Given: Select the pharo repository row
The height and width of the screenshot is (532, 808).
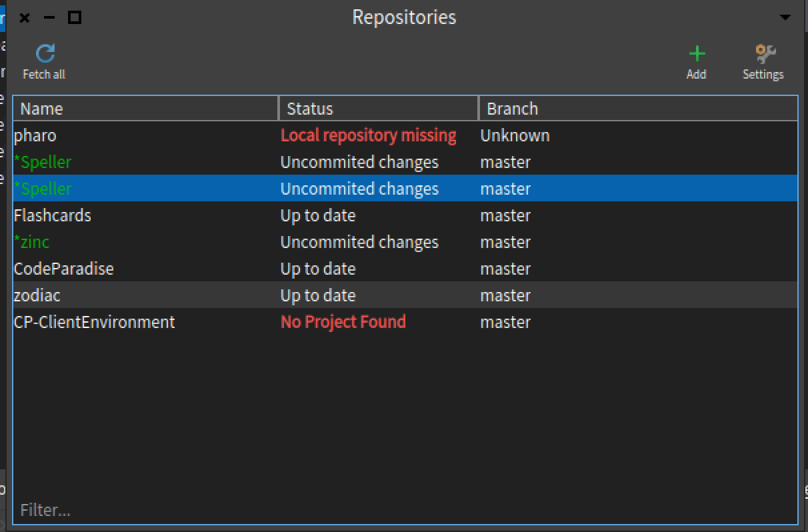Looking at the screenshot, I should 35,135.
